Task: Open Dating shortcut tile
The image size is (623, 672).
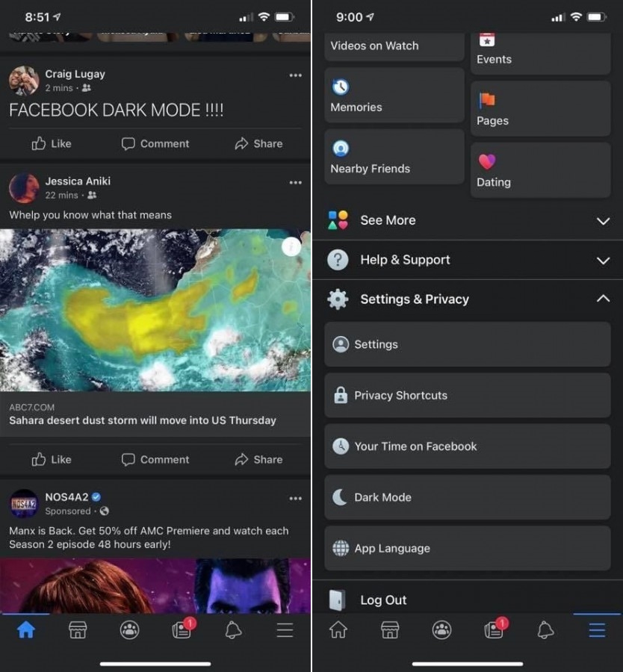Action: coord(540,170)
